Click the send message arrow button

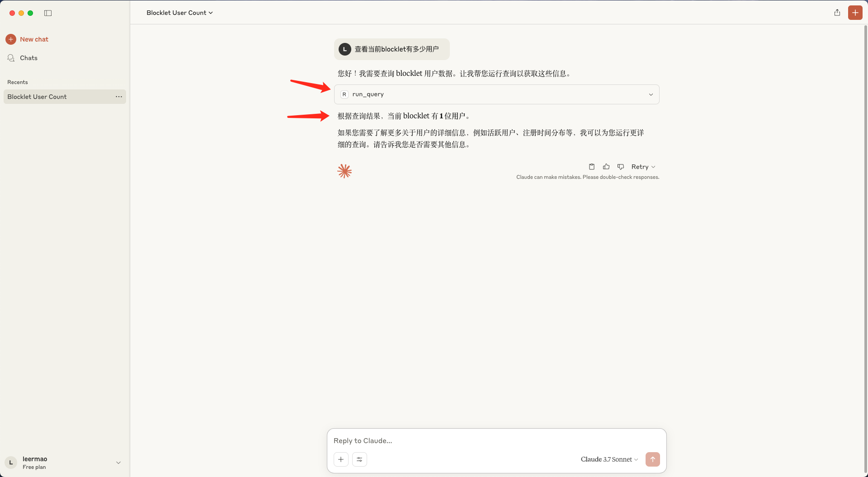pyautogui.click(x=652, y=459)
